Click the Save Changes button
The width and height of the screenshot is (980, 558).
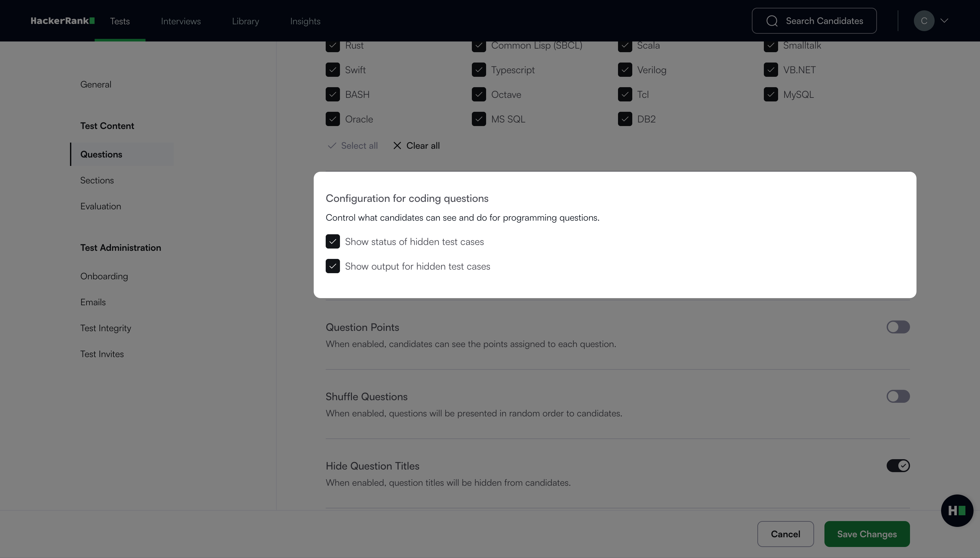[867, 534]
